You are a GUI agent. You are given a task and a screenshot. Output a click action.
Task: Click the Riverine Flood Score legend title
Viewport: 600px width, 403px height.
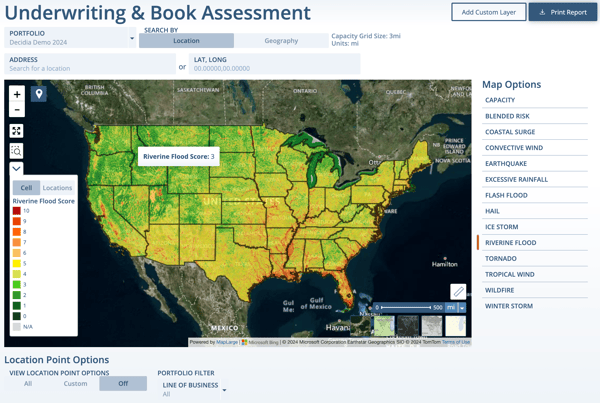point(44,201)
